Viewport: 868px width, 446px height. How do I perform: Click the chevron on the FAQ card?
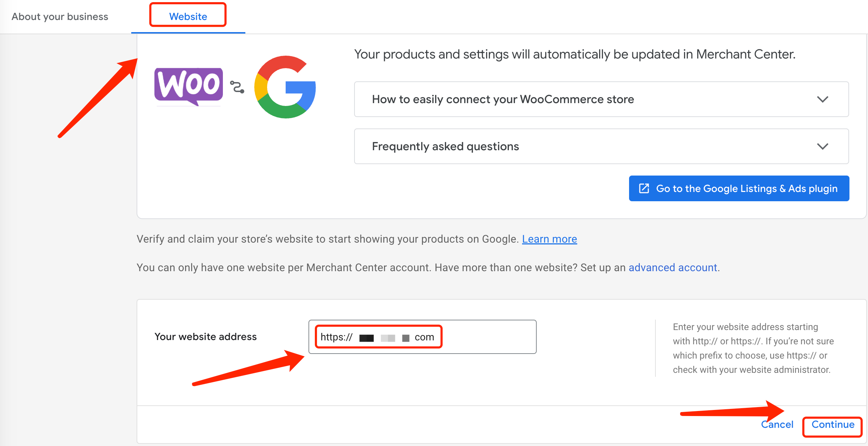click(x=822, y=146)
